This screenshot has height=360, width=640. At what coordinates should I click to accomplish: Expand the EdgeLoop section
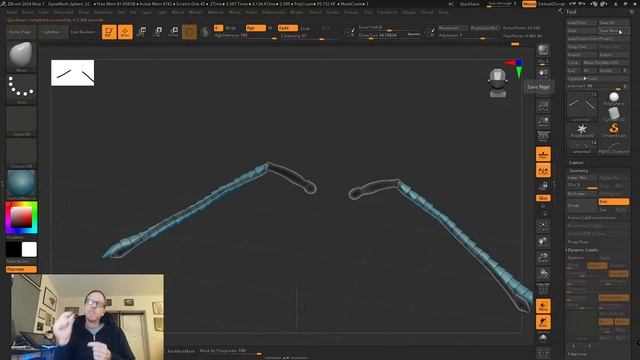[577, 354]
